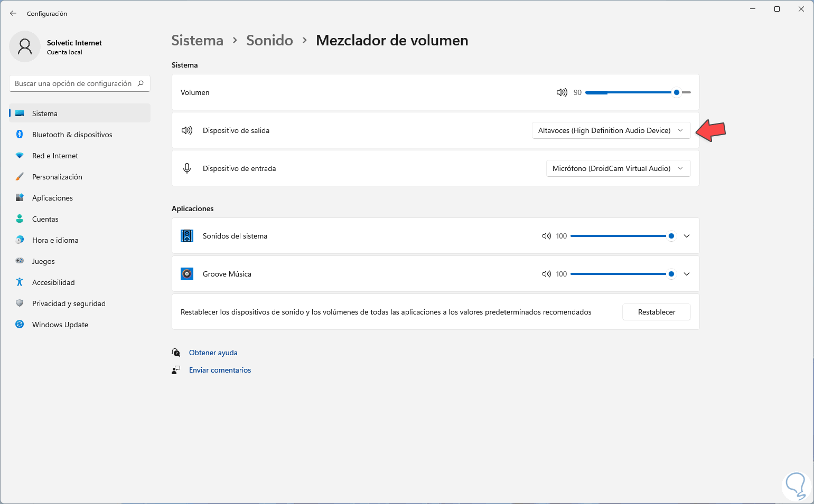Click the user profile avatar icon

pos(25,46)
